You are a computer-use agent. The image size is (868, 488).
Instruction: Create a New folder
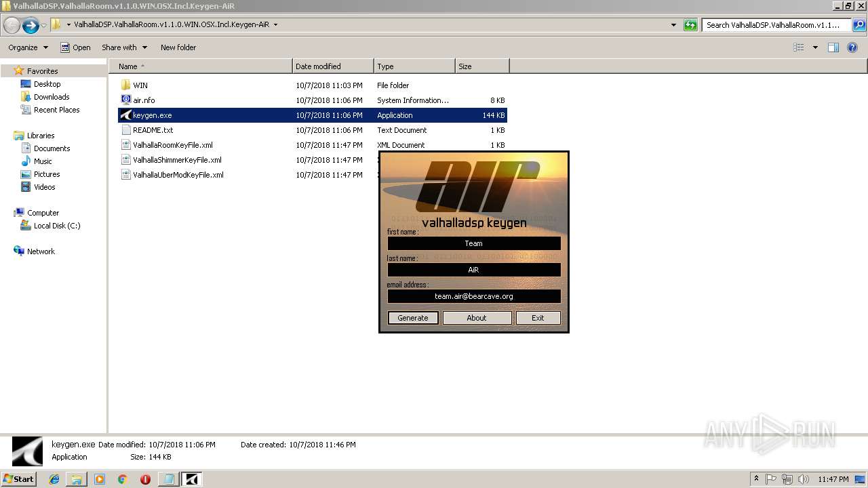[178, 47]
